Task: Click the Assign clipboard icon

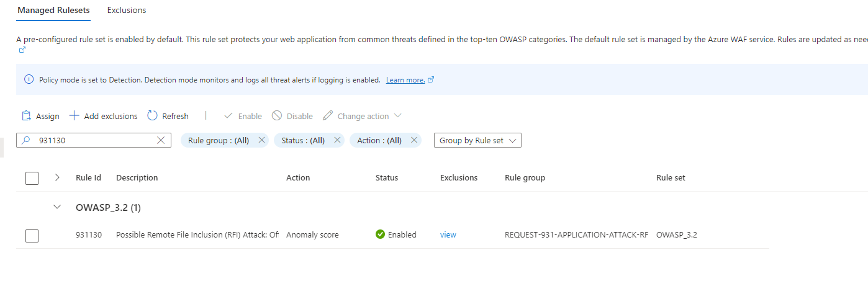Action: tap(26, 116)
